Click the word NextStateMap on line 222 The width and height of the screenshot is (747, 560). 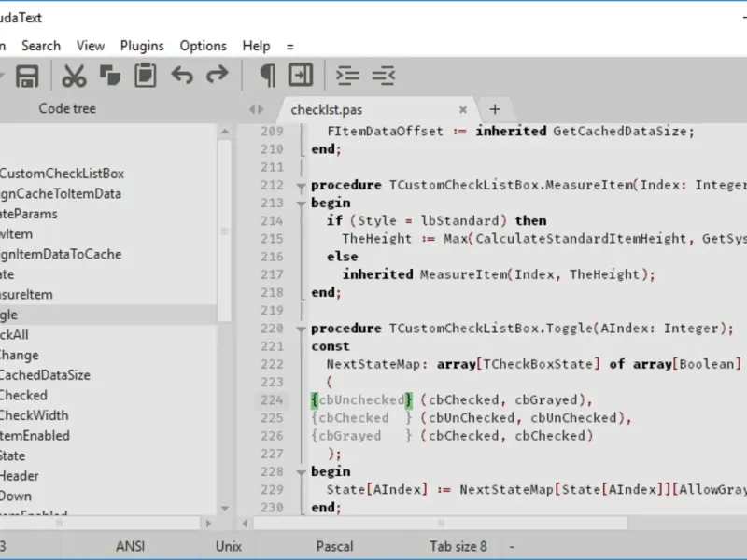click(x=373, y=364)
